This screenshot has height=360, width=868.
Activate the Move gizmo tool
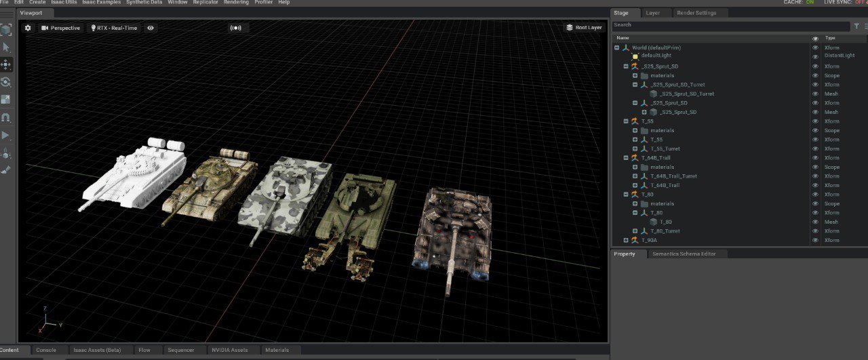(6, 64)
